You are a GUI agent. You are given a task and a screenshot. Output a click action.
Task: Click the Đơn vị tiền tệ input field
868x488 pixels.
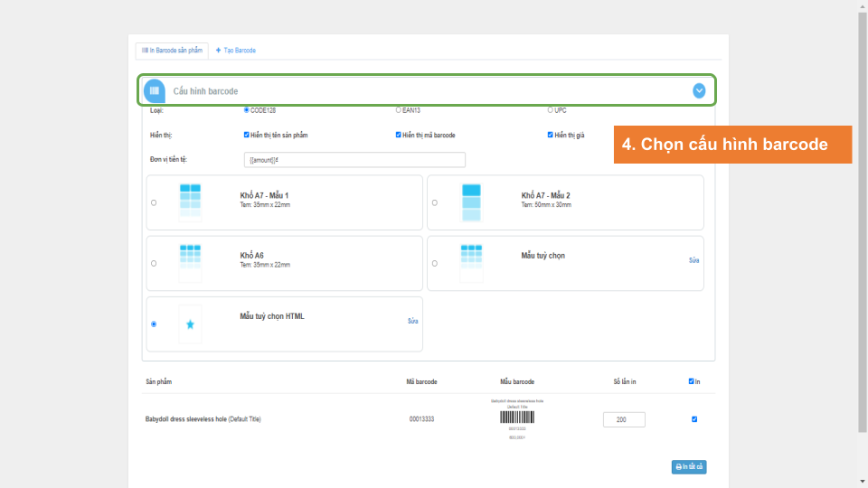pyautogui.click(x=354, y=160)
